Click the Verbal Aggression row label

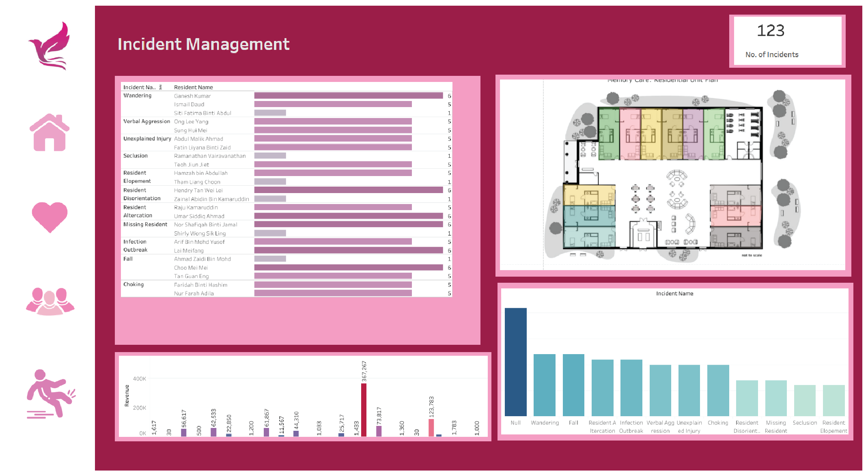pyautogui.click(x=146, y=121)
